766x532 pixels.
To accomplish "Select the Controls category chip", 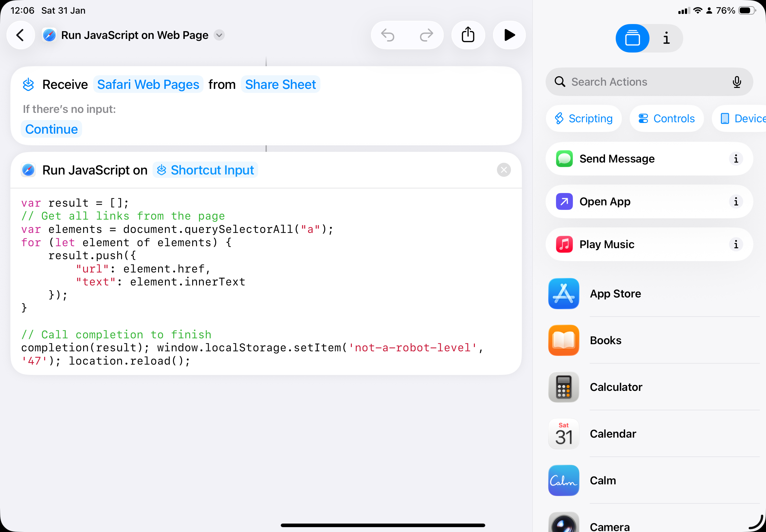I will point(666,119).
